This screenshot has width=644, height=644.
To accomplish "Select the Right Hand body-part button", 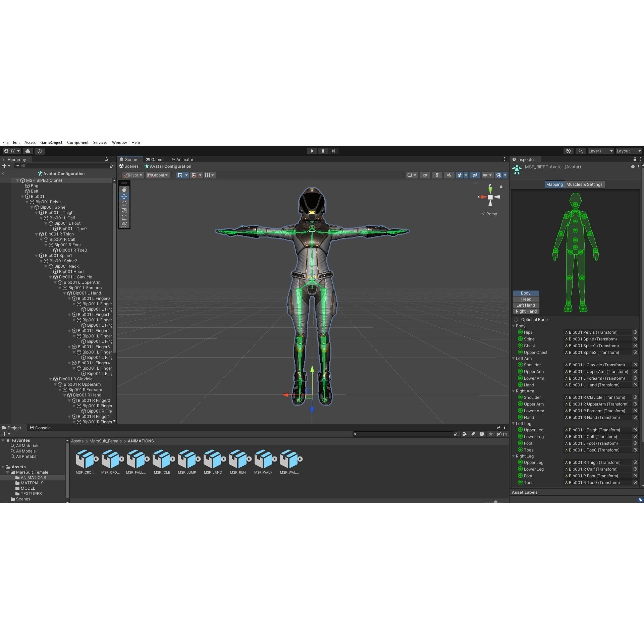I will pos(526,311).
